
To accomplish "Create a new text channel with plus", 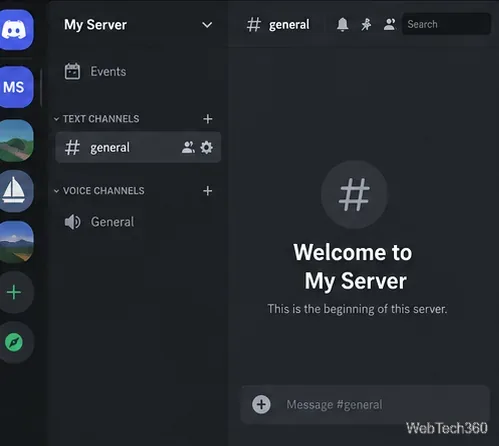I will 208,119.
